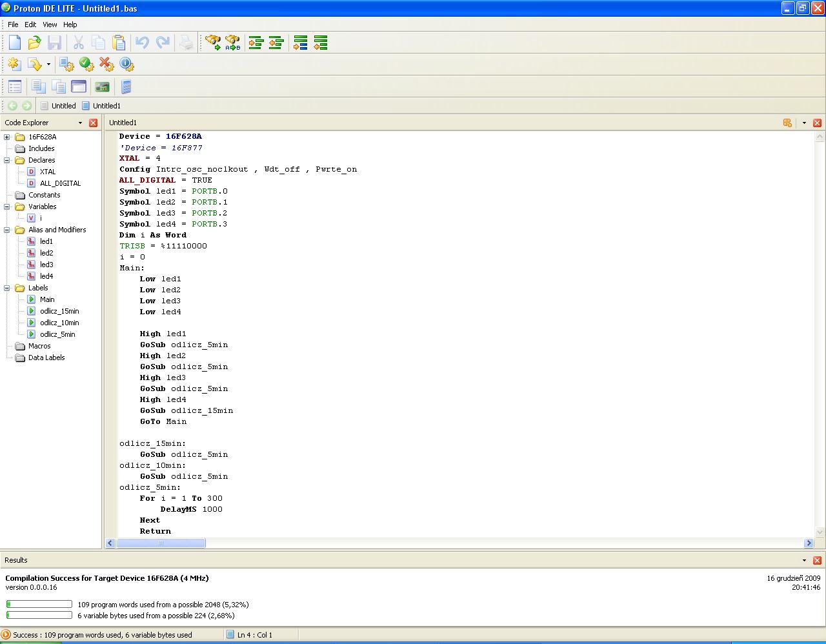Click the Print icon

click(x=186, y=43)
